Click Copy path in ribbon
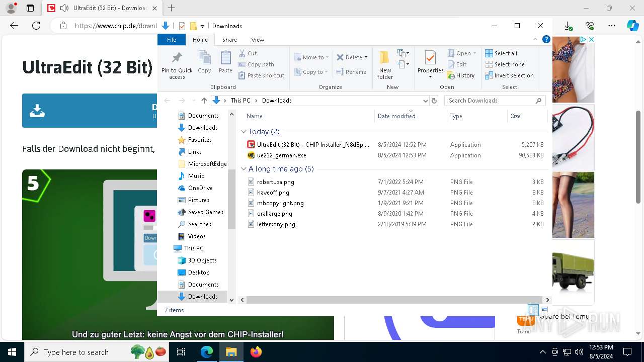644x362 pixels. point(256,64)
